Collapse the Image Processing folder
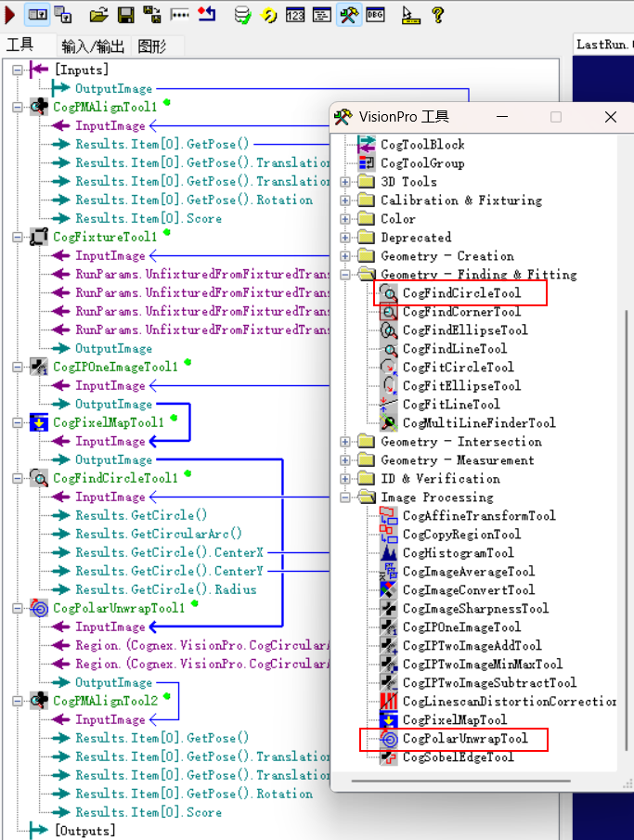This screenshot has width=634, height=840. [x=345, y=498]
